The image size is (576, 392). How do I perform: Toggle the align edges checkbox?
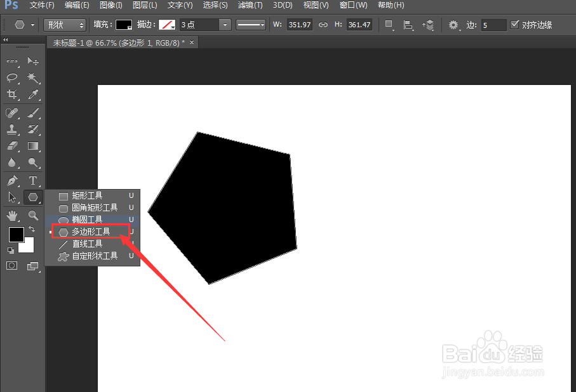(x=514, y=24)
